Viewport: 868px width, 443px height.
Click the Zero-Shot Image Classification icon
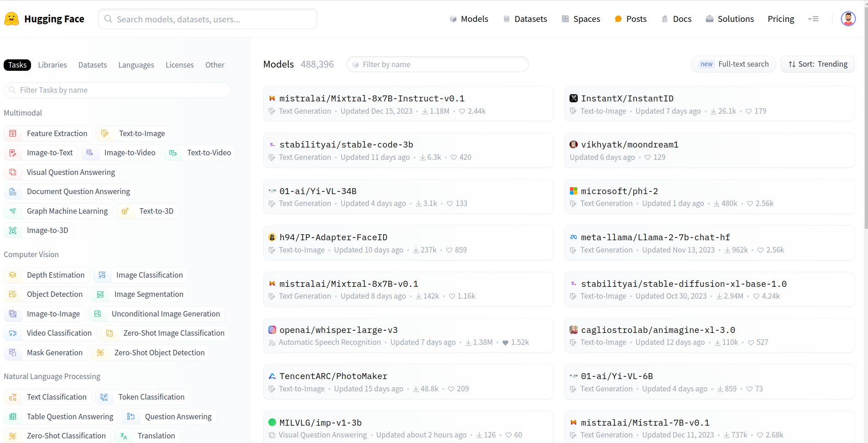pyautogui.click(x=110, y=333)
